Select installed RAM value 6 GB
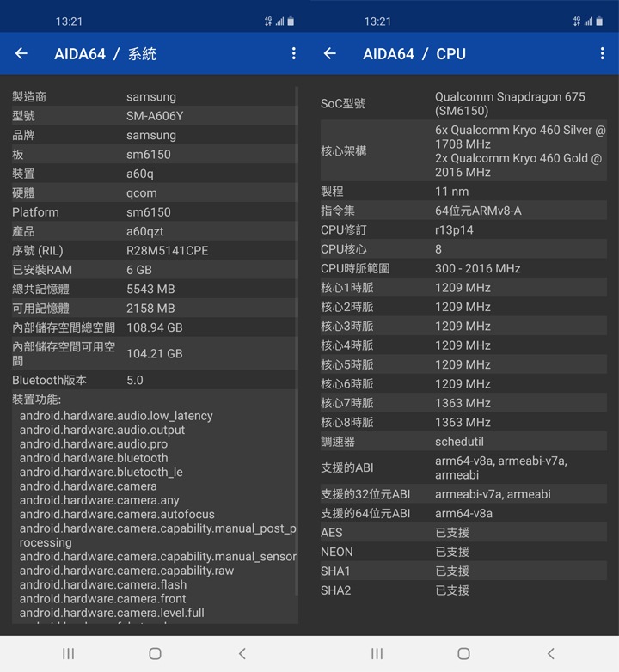Screen dimensions: 619x672 pos(139,270)
